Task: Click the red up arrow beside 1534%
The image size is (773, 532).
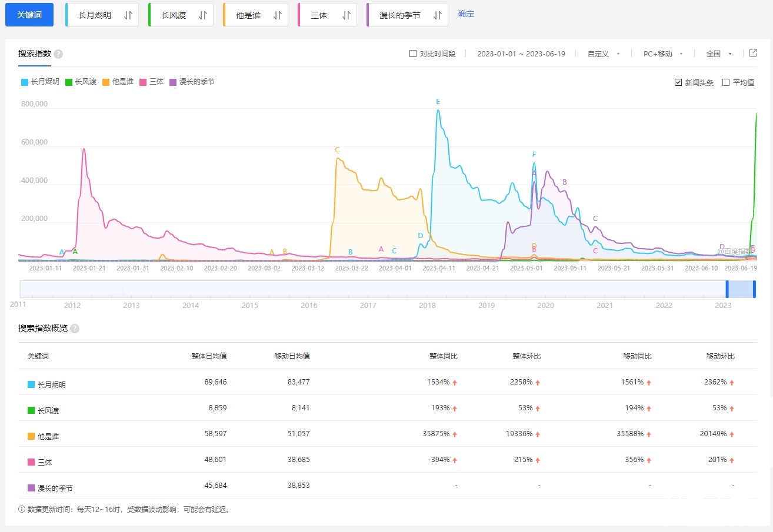Action: click(x=455, y=383)
